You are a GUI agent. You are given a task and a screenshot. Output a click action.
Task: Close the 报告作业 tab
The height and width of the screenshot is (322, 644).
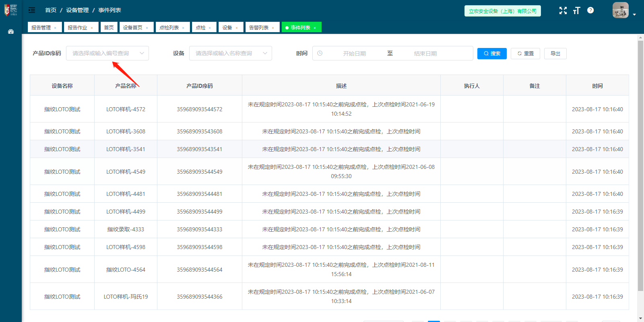(92, 28)
